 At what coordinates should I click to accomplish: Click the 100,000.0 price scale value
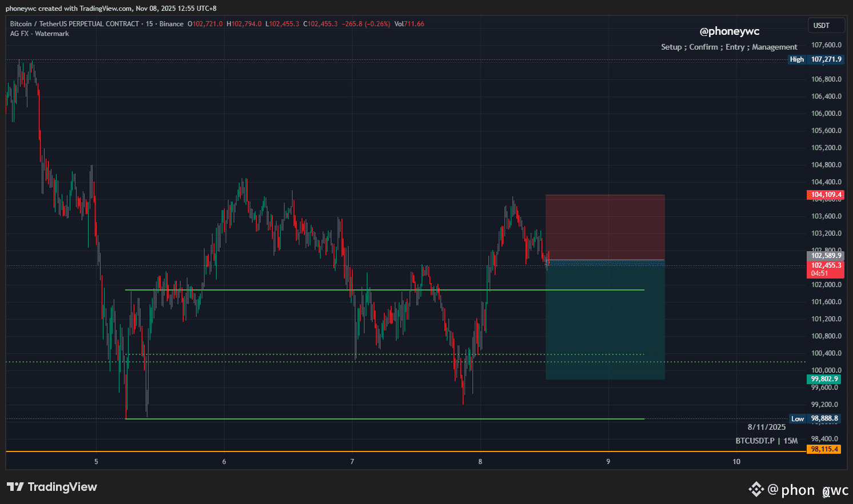(826, 370)
